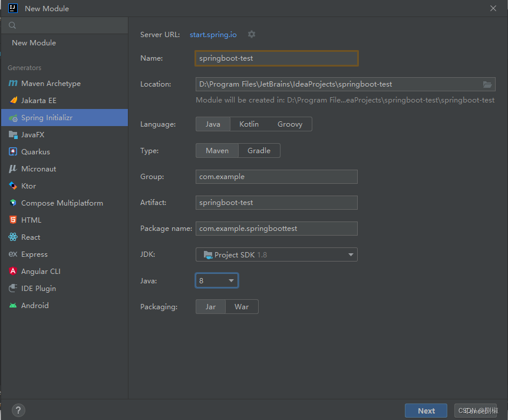Screen dimensions: 508x420
Task: Click the Compose Multiplatform icon
Action: click(13, 203)
